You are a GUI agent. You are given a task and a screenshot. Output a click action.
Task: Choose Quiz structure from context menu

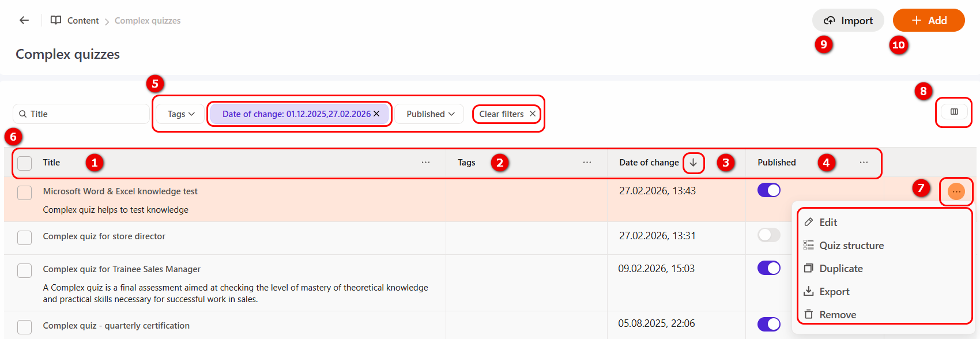click(851, 246)
